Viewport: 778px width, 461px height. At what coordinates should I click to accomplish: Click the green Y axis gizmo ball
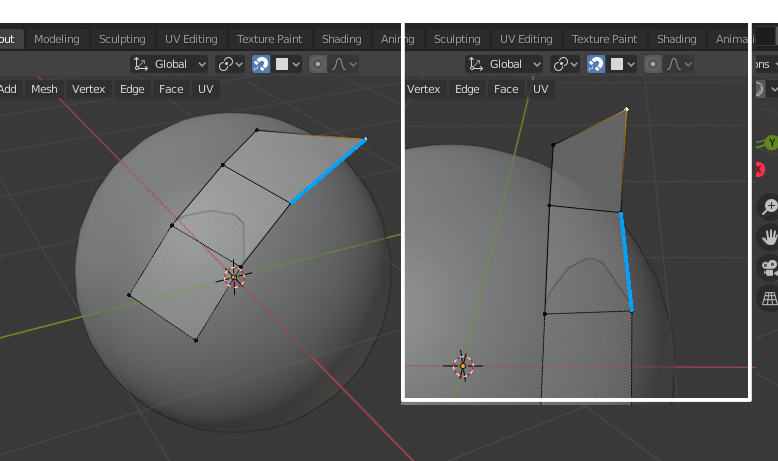[771, 143]
